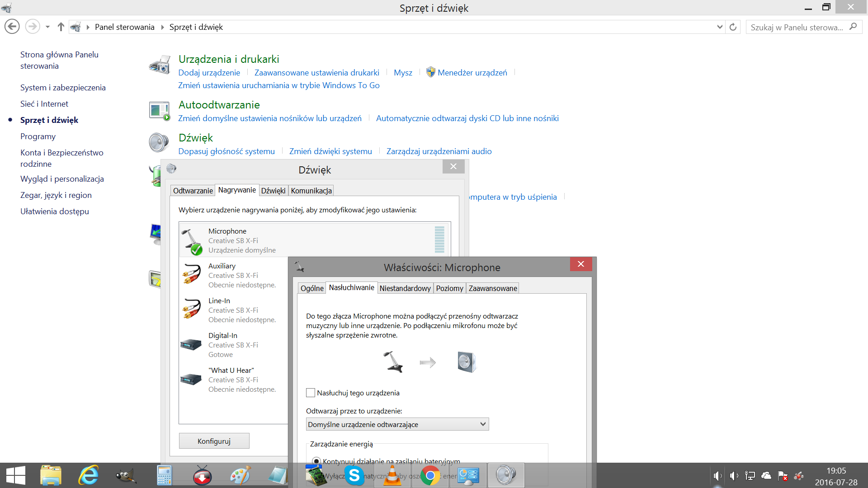Open the "Domyślne urządzenie odtwarzające" dropdown
This screenshot has height=488, width=868.
point(397,424)
